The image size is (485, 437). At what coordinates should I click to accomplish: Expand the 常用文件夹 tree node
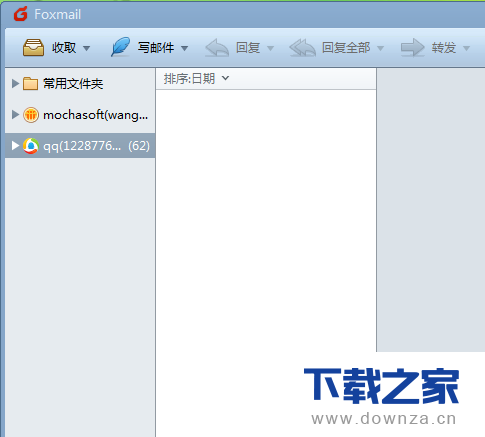(15, 83)
